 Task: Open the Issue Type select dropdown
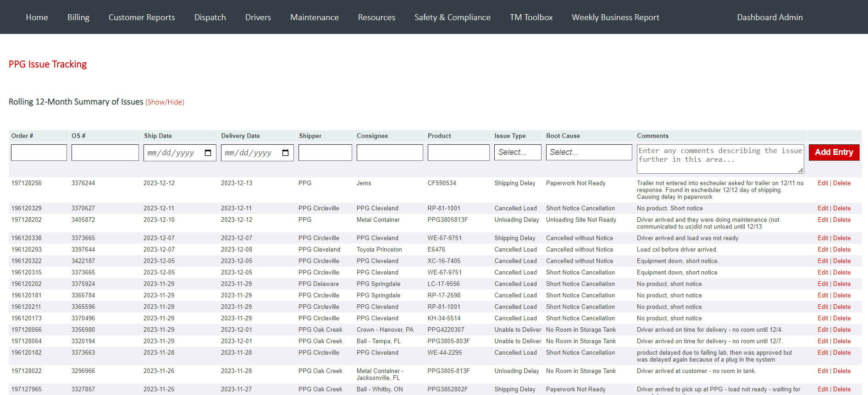click(x=518, y=152)
